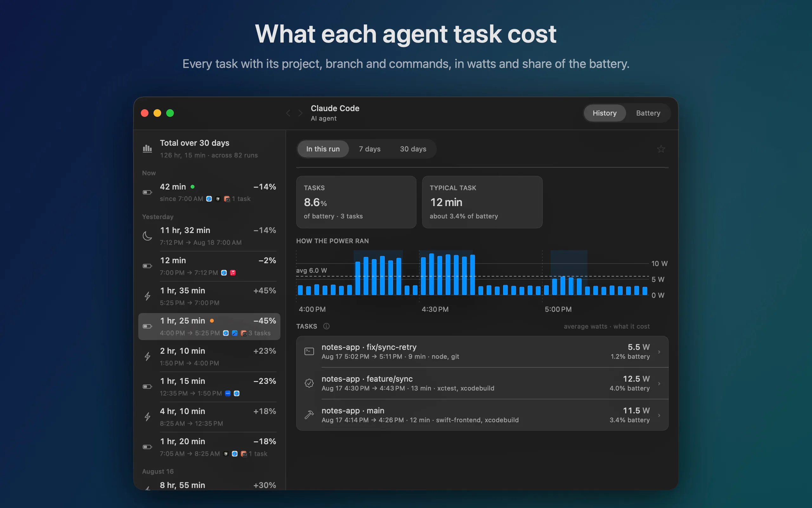Image resolution: width=812 pixels, height=508 pixels.
Task: Select the 7 days range
Action: (370, 149)
